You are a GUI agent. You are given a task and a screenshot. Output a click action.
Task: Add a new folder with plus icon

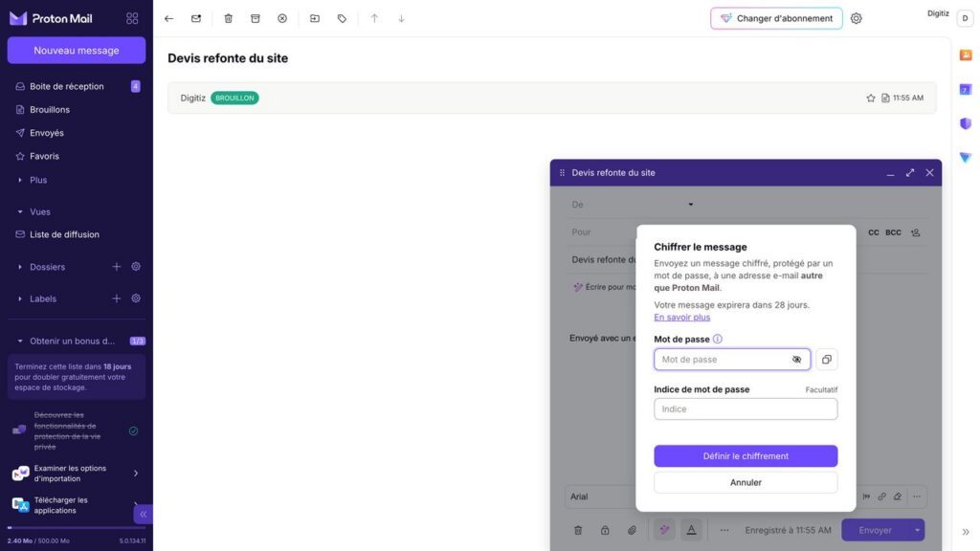[x=116, y=267]
